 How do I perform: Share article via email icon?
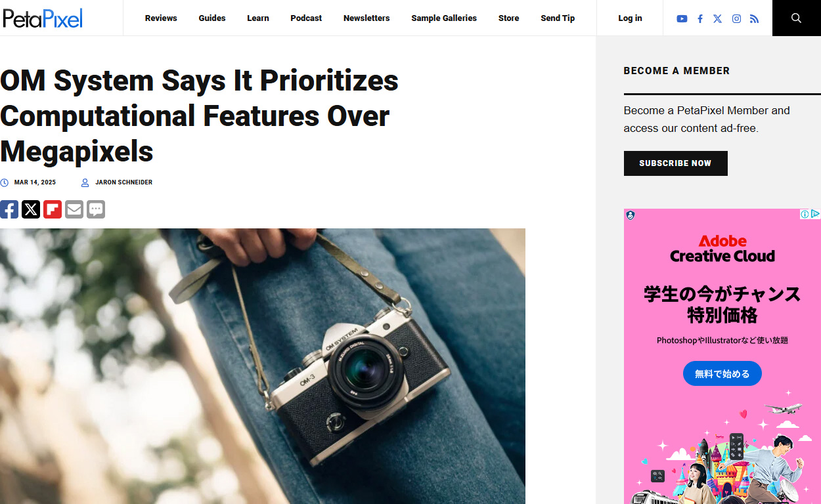[x=74, y=209]
